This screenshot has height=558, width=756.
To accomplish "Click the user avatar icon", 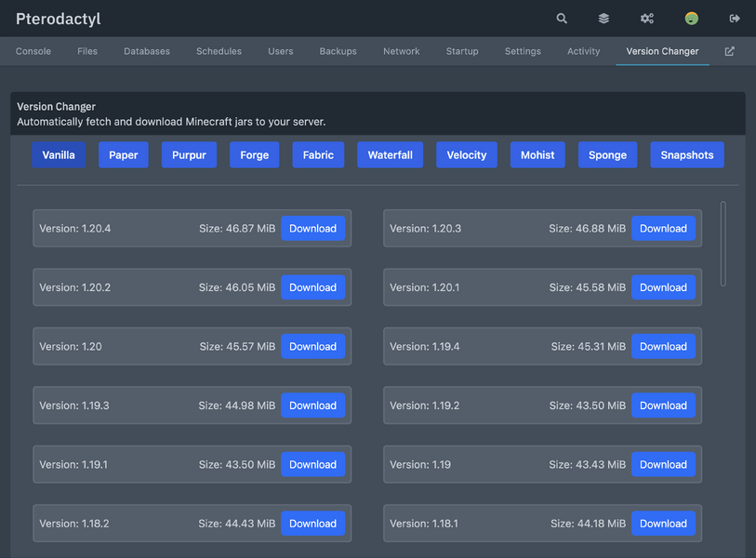I will pyautogui.click(x=692, y=19).
